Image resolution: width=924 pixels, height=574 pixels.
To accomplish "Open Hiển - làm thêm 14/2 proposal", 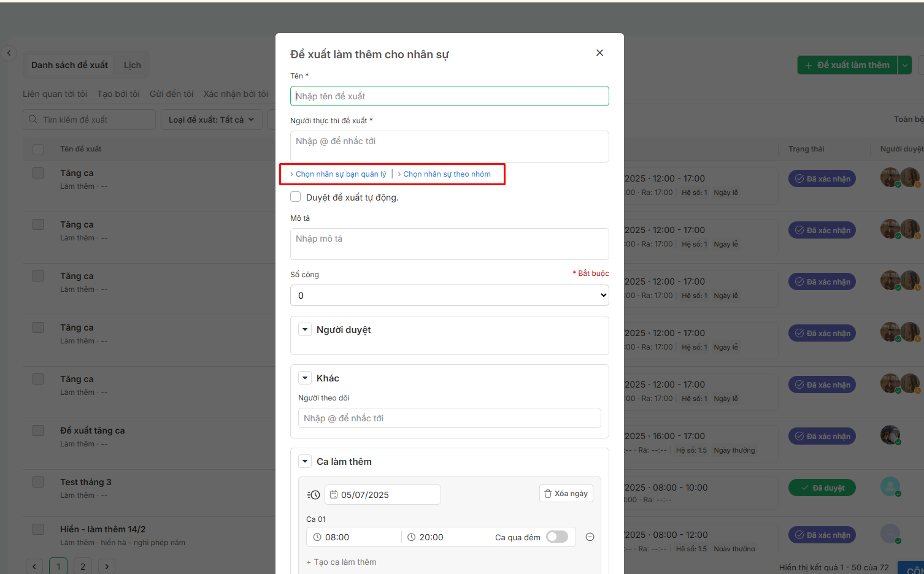I will [103, 529].
